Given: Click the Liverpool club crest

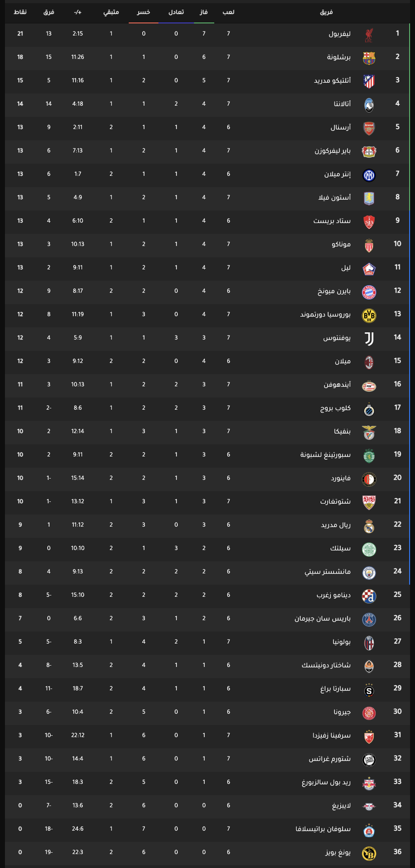Looking at the screenshot, I should 369,35.
